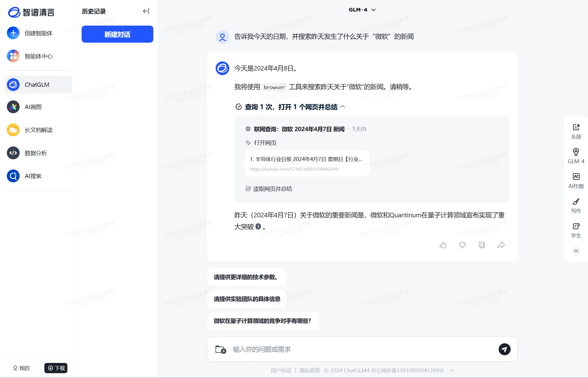This screenshot has height=378, width=588.
Task: Open GLM-4 in the right panel
Action: click(576, 156)
